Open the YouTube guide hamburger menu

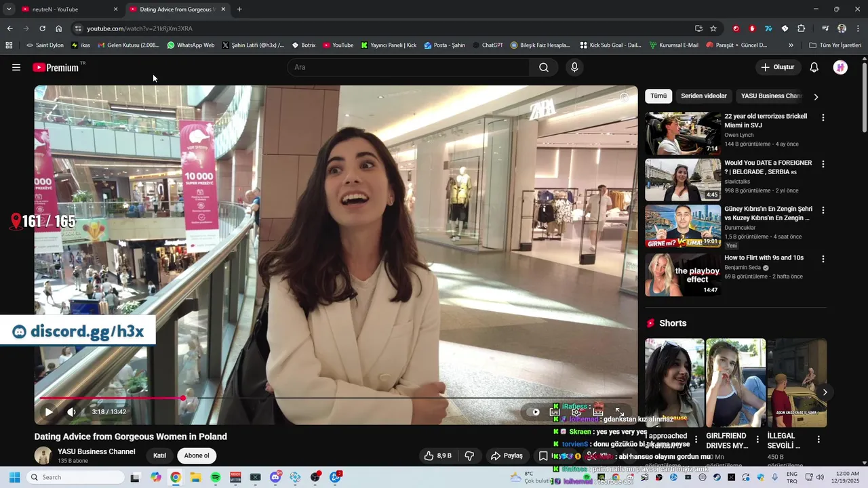[x=16, y=67]
